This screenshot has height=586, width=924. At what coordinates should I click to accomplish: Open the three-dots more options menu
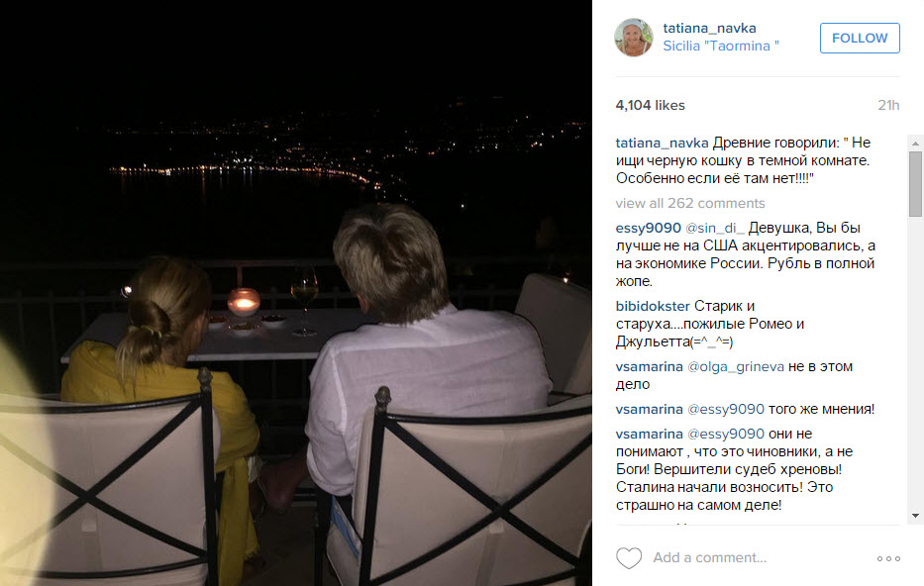888,558
